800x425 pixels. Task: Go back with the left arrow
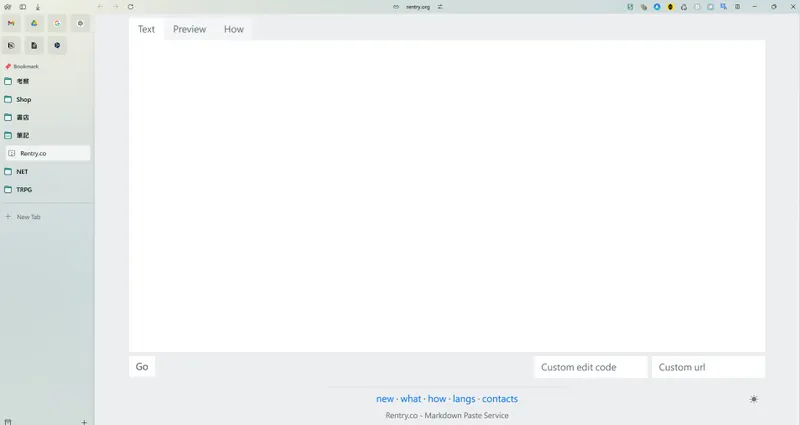(101, 7)
